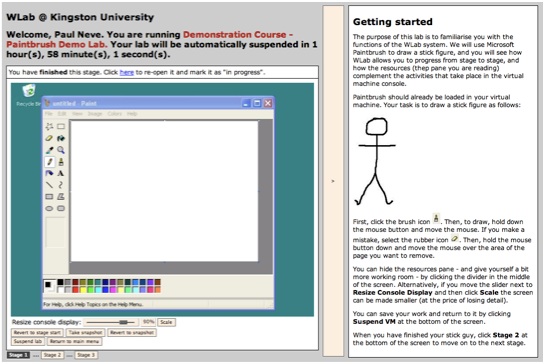
Task: Select the Pencil tool in Paint
Action: [49, 162]
